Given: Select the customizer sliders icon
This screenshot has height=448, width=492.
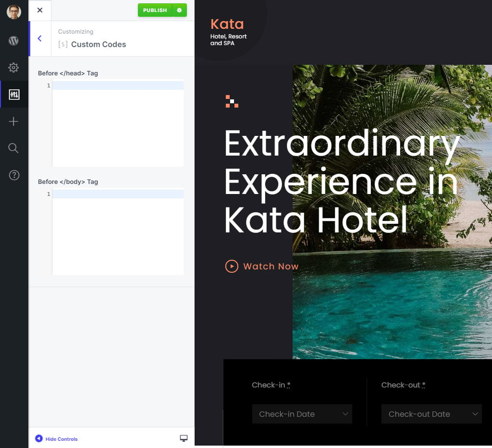Looking at the screenshot, I should 14,94.
